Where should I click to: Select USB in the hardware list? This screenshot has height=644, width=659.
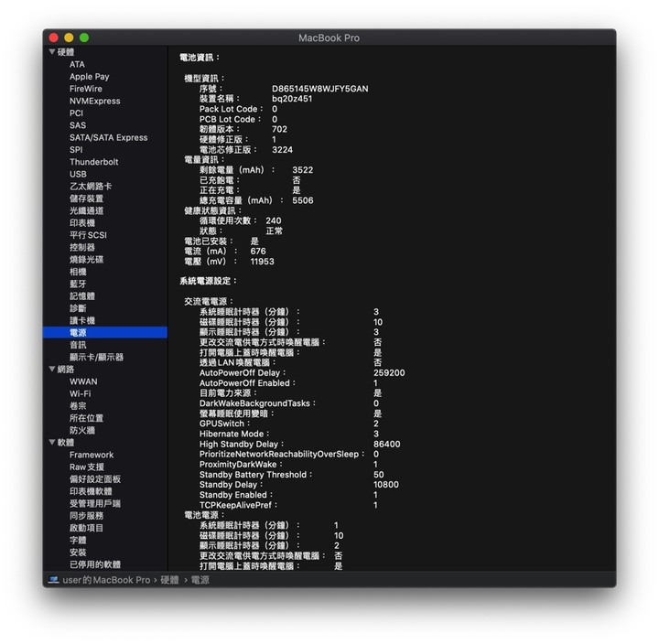click(78, 174)
